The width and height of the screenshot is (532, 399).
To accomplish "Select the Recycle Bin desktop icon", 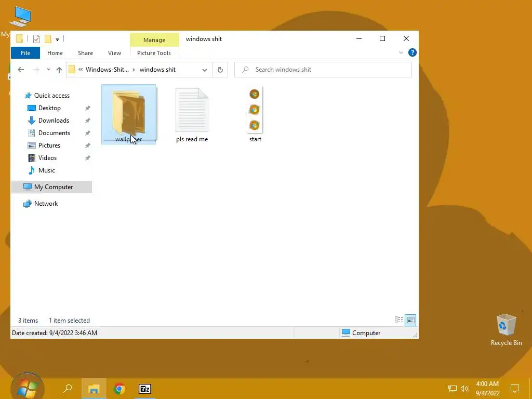I will point(506,330).
